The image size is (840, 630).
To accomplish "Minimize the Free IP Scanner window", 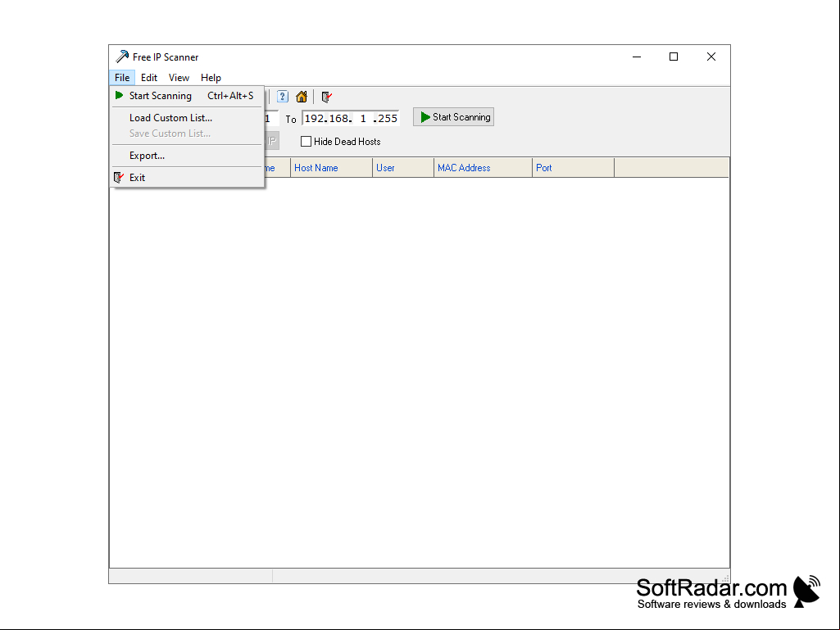I will point(637,57).
